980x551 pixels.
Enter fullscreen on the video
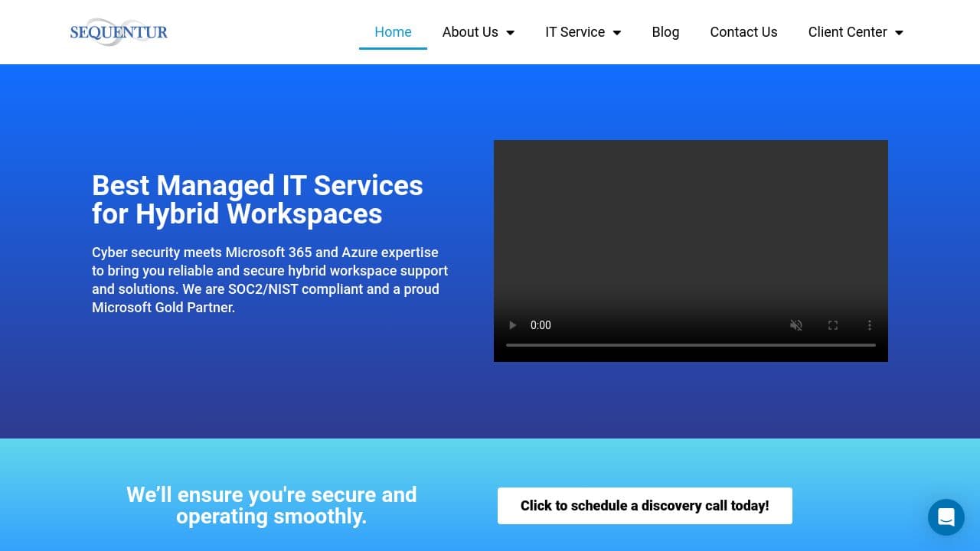(833, 325)
